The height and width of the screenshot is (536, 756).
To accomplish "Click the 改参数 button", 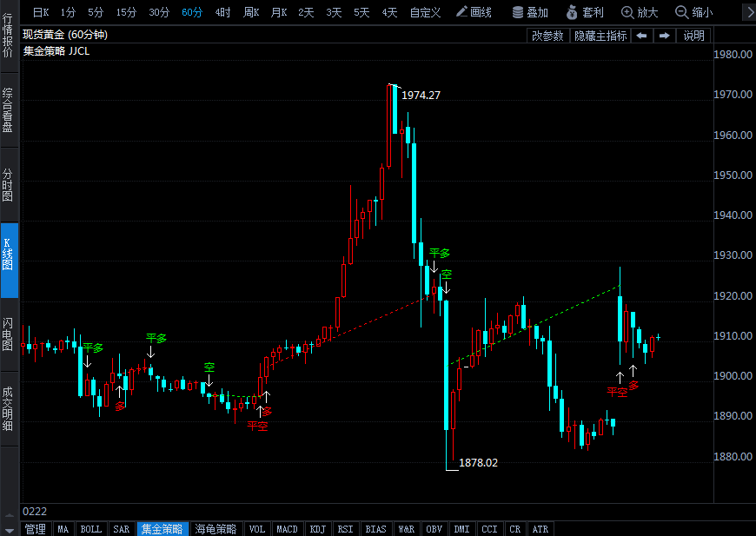I will [x=547, y=36].
